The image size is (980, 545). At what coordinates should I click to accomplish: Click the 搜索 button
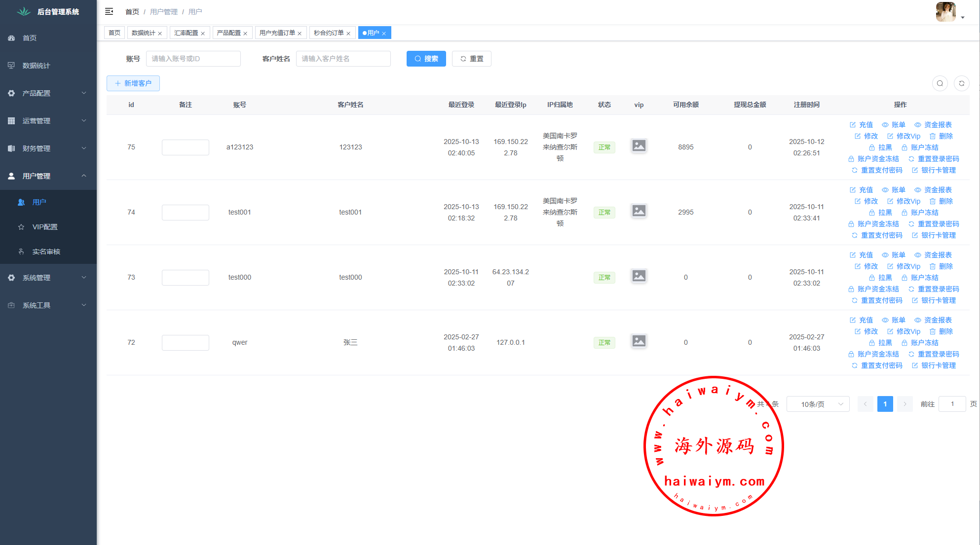426,59
